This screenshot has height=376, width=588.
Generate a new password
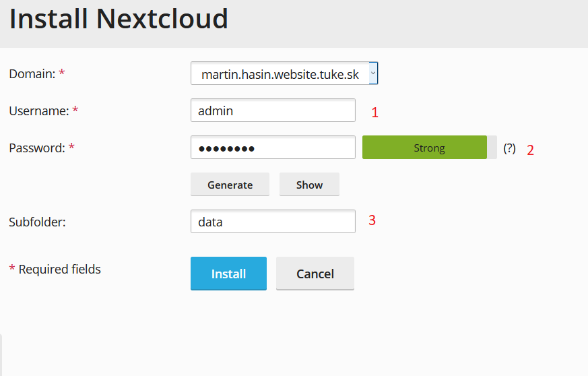tap(230, 185)
